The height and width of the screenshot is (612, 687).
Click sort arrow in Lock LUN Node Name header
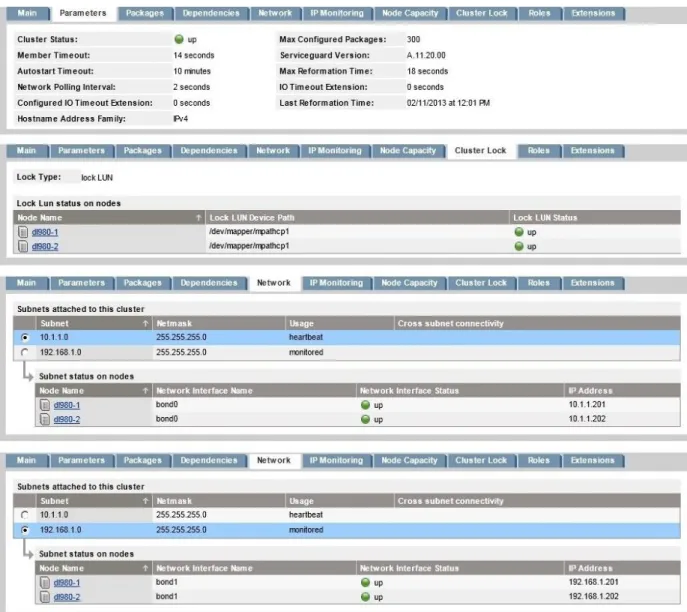(x=198, y=218)
